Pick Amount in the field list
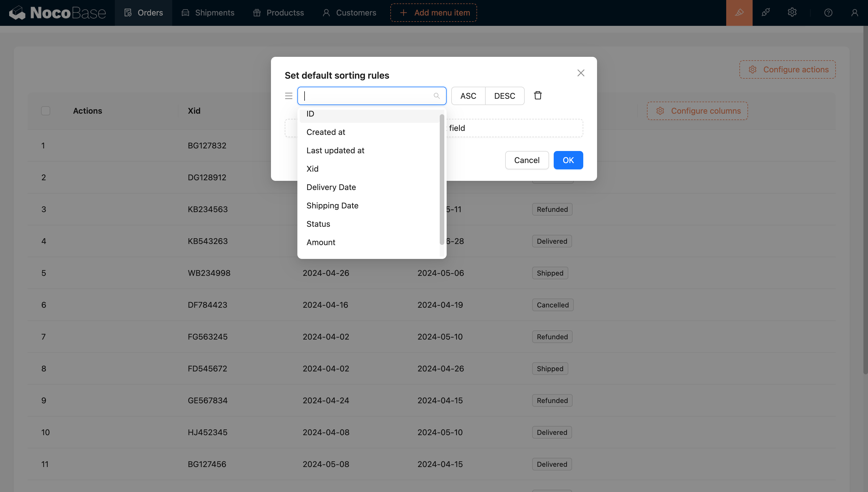The height and width of the screenshot is (492, 868). coord(321,242)
